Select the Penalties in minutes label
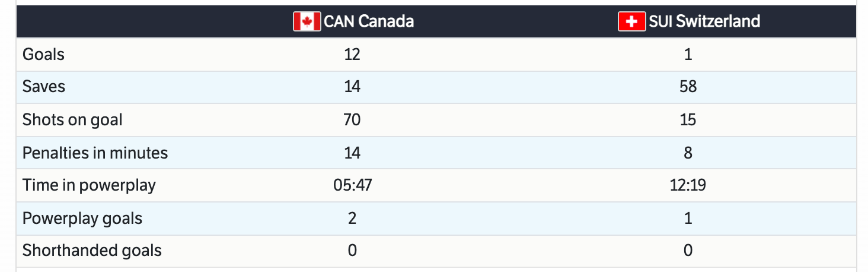Image resolution: width=868 pixels, height=272 pixels. pyautogui.click(x=95, y=153)
